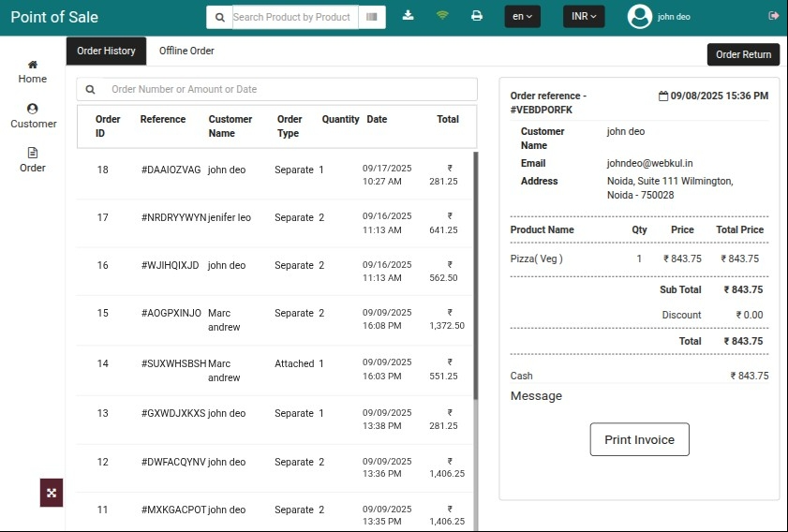Open the en language dropdown

522,17
